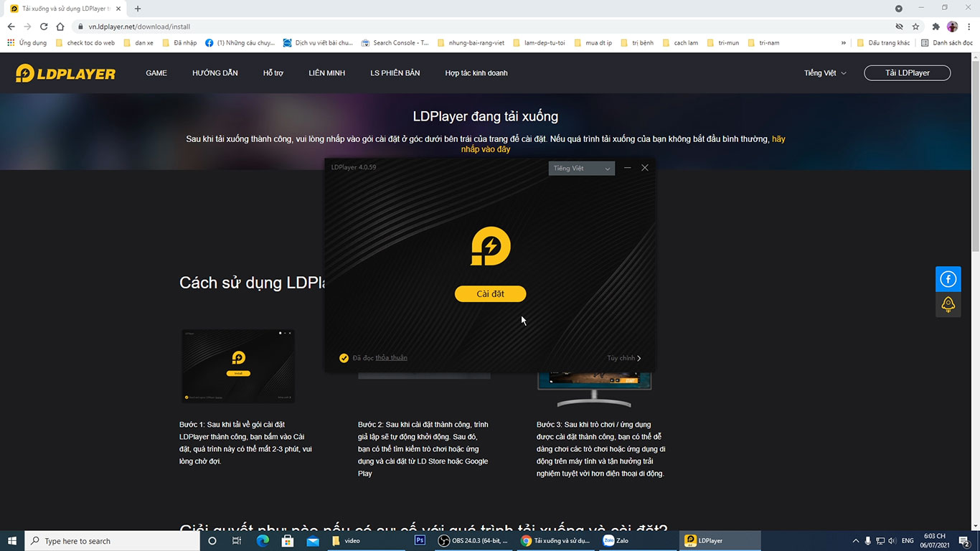Viewport: 980px width, 551px height.
Task: Click the LDPlayer logo in the site header
Action: pos(65,73)
